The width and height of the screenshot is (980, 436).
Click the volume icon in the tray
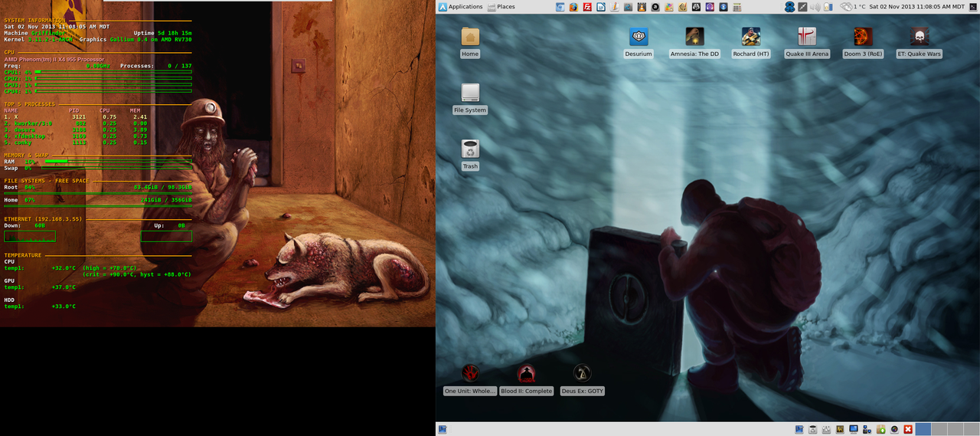pyautogui.click(x=815, y=7)
